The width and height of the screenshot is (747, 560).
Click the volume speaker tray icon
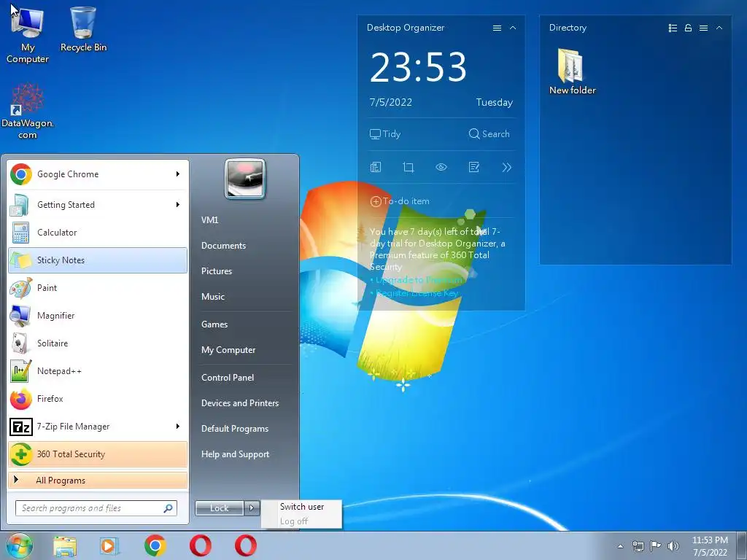pos(673,546)
